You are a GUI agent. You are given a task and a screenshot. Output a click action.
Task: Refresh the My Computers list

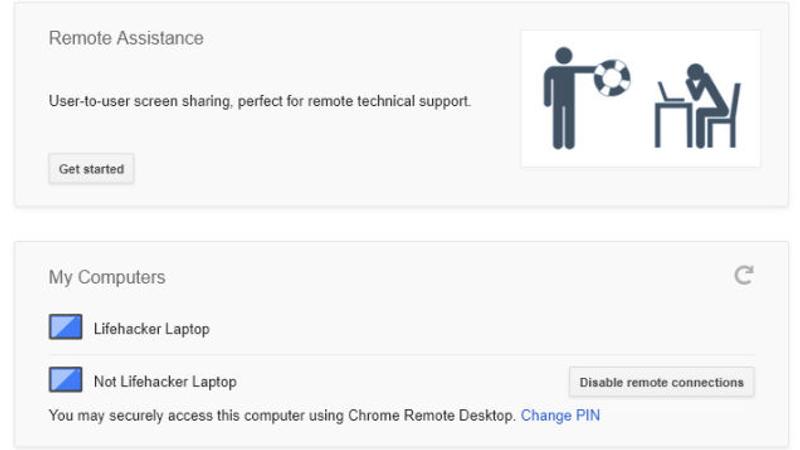click(x=743, y=275)
